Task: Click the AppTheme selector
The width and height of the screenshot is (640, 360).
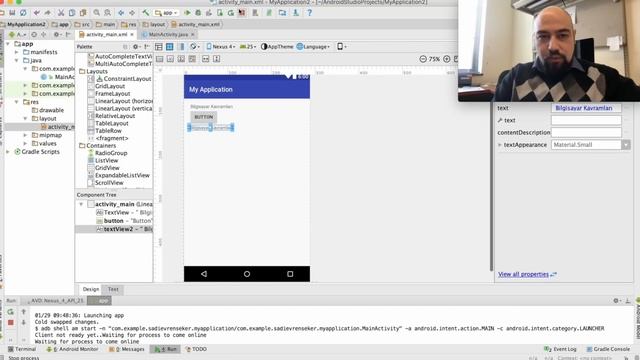Action: click(277, 47)
